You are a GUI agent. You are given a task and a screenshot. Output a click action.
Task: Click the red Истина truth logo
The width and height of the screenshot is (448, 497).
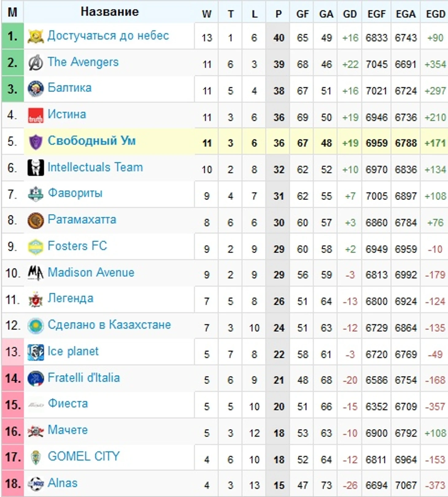[x=36, y=115]
